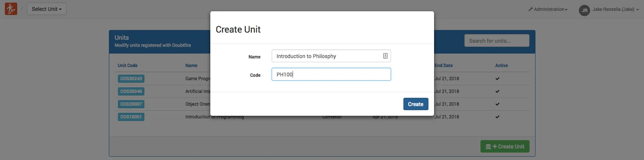The image size is (644, 160).
Task: Click the Search for units field
Action: (497, 40)
